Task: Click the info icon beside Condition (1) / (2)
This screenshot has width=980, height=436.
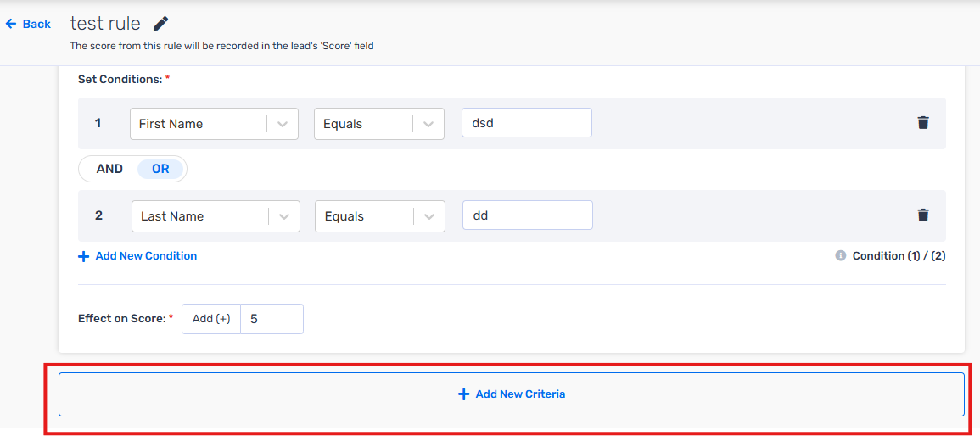Action: click(841, 256)
